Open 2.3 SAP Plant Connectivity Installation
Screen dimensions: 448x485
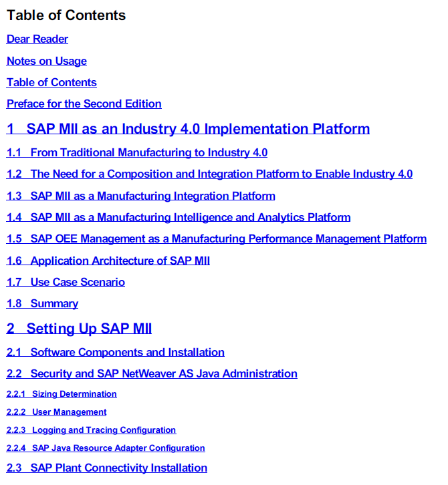coord(107,468)
